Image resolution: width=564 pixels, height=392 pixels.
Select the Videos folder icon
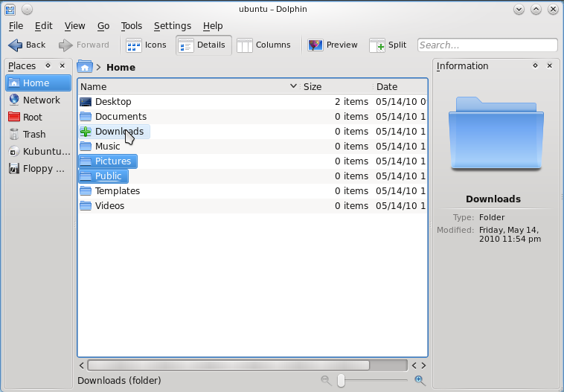coord(86,206)
